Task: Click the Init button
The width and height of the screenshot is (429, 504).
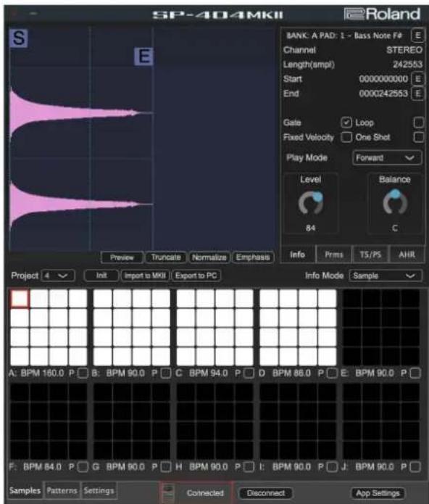Action: click(101, 276)
